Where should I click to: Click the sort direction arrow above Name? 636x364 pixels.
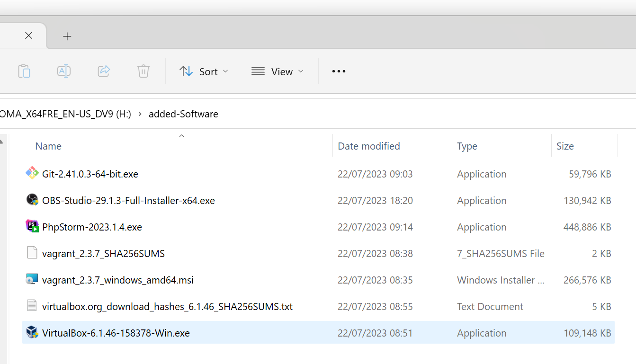tap(181, 136)
